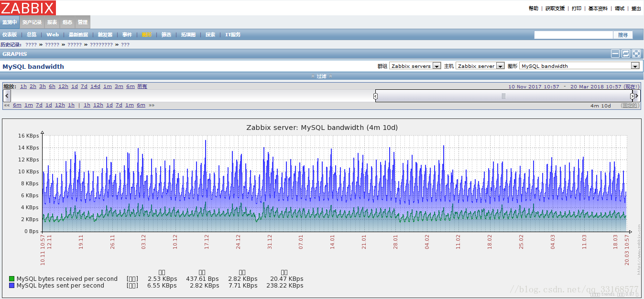Open the 群组 Zabbix servers dropdown

click(x=415, y=66)
